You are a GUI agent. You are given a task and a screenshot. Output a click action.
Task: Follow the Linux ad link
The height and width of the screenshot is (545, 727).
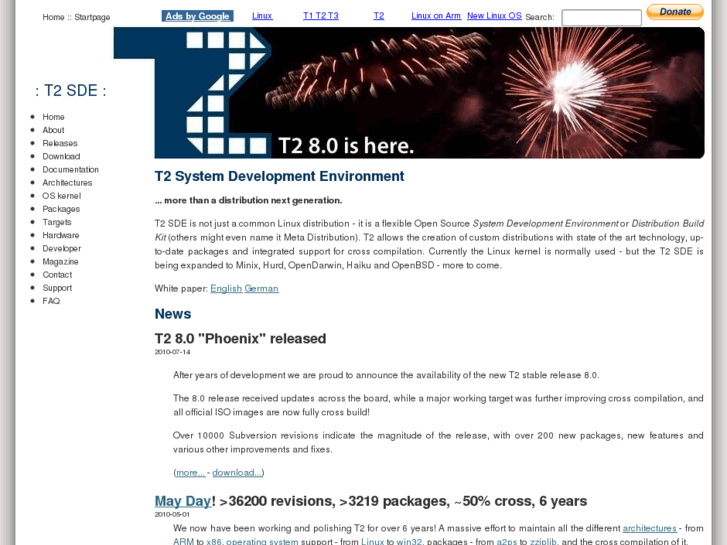(x=262, y=16)
